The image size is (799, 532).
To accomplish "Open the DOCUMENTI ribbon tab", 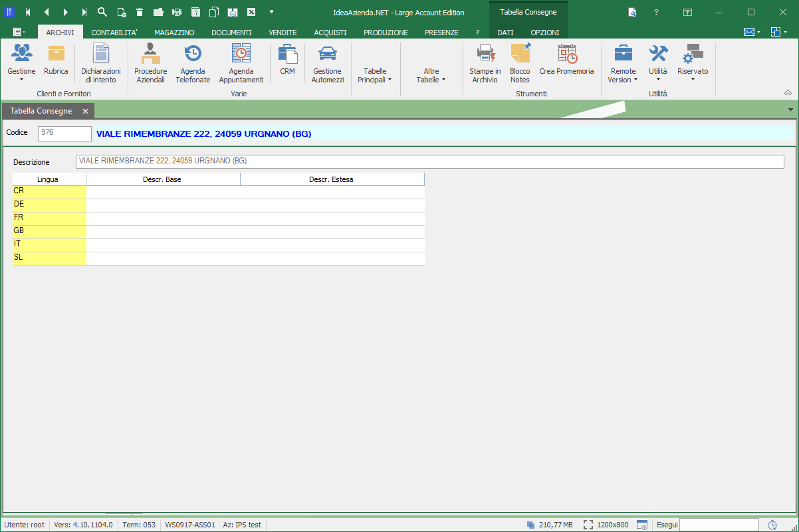I will click(231, 33).
